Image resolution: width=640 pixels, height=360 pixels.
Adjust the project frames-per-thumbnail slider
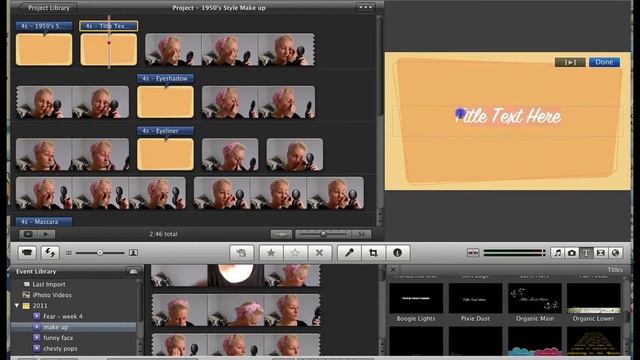[323, 234]
